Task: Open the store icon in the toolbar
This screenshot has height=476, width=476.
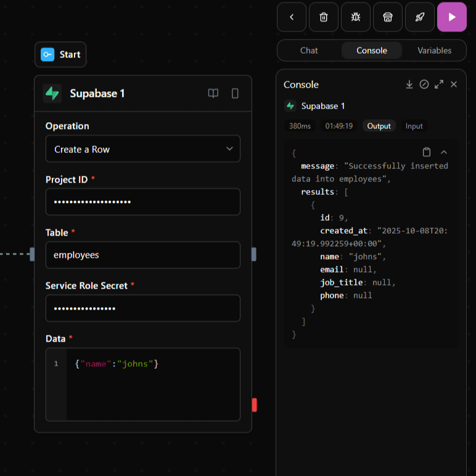Action: coord(387,17)
